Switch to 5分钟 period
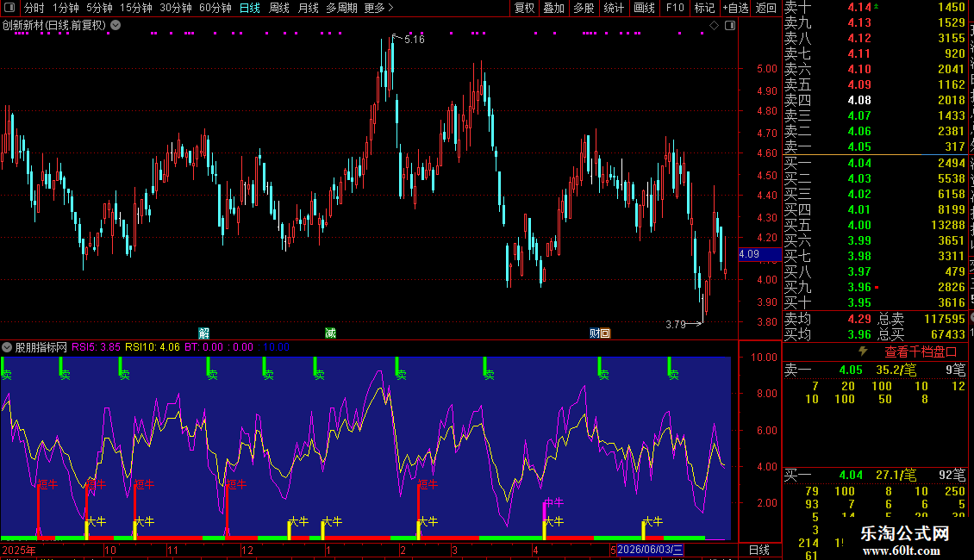Viewport: 974px width, 560px height. click(99, 8)
